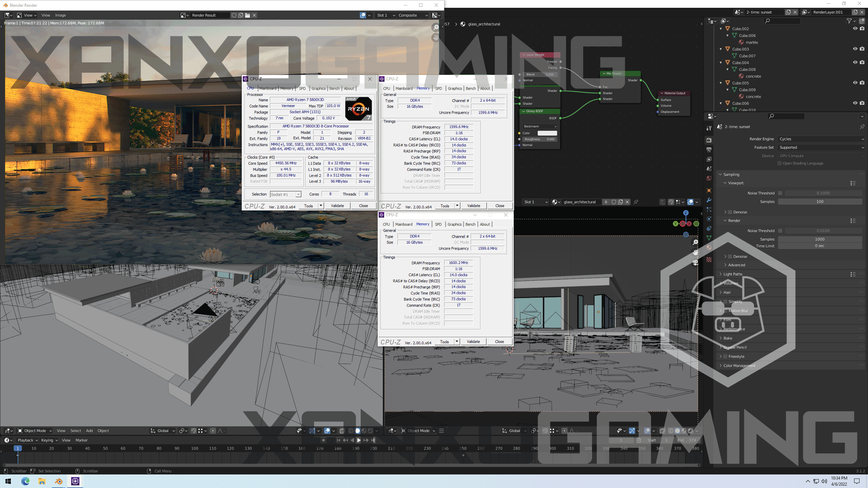Open the Image menu in Blender Render
This screenshot has width=868, height=488.
60,15
